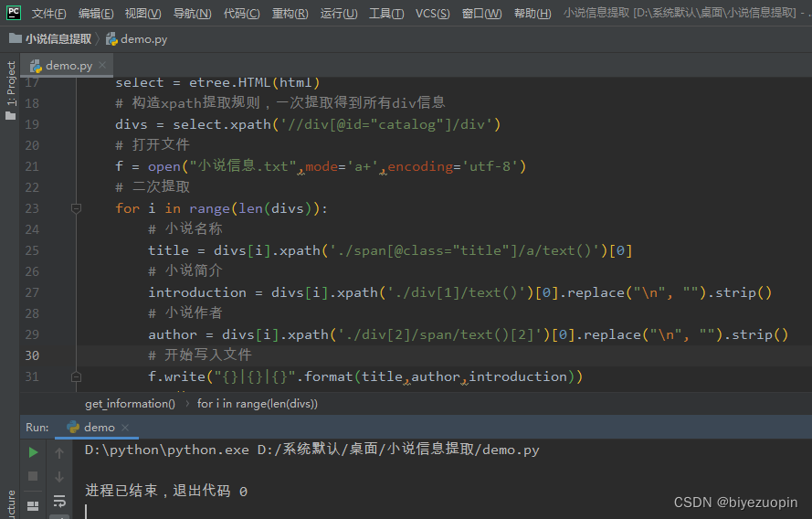Screen dimensions: 812x519
Task: Toggle soft-wrap icon in Run console
Action: pos(59,502)
